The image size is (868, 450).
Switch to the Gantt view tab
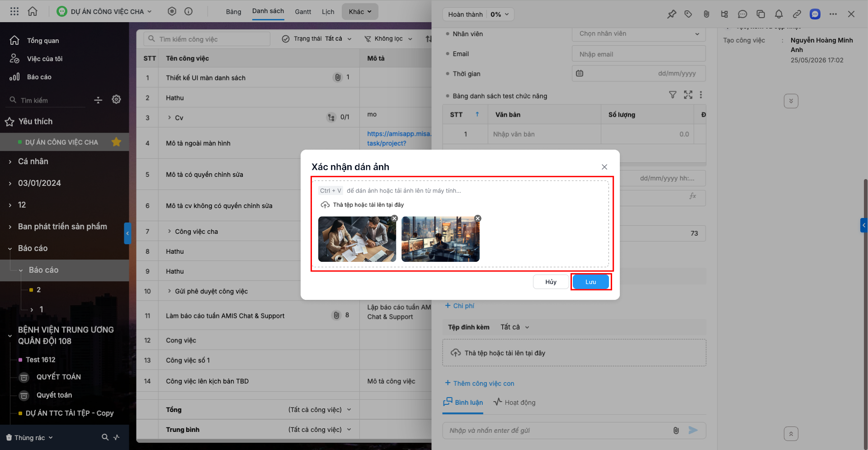[303, 12]
